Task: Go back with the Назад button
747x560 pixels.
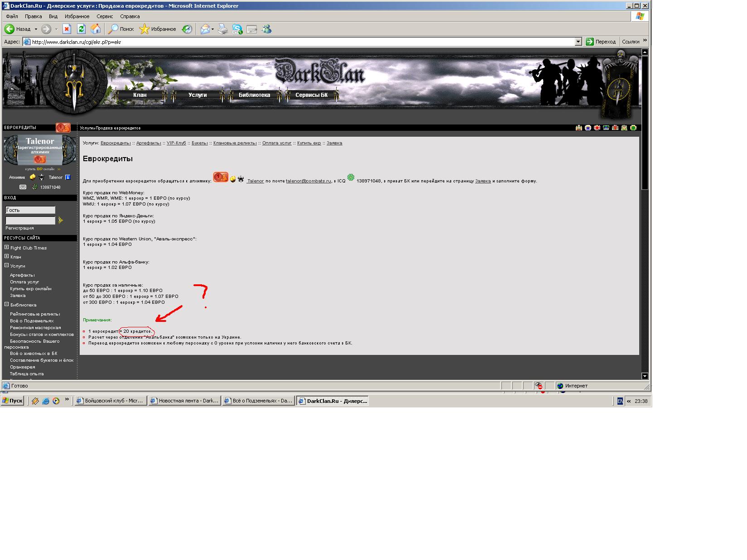Action: click(18, 29)
